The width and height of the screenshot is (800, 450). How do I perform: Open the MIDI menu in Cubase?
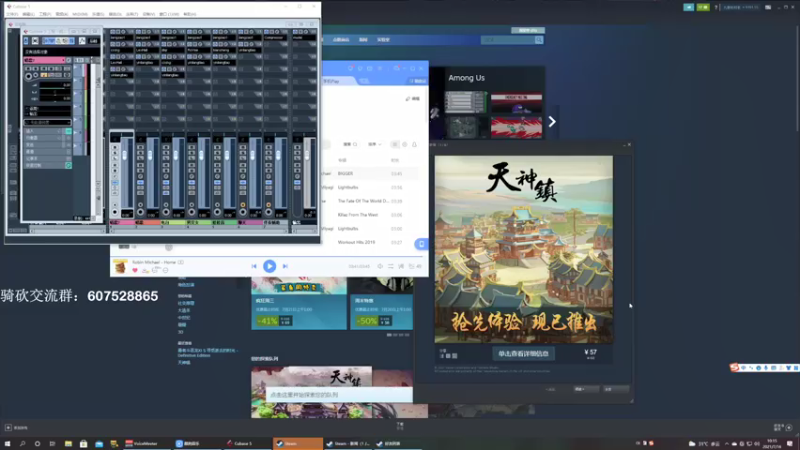click(x=80, y=14)
